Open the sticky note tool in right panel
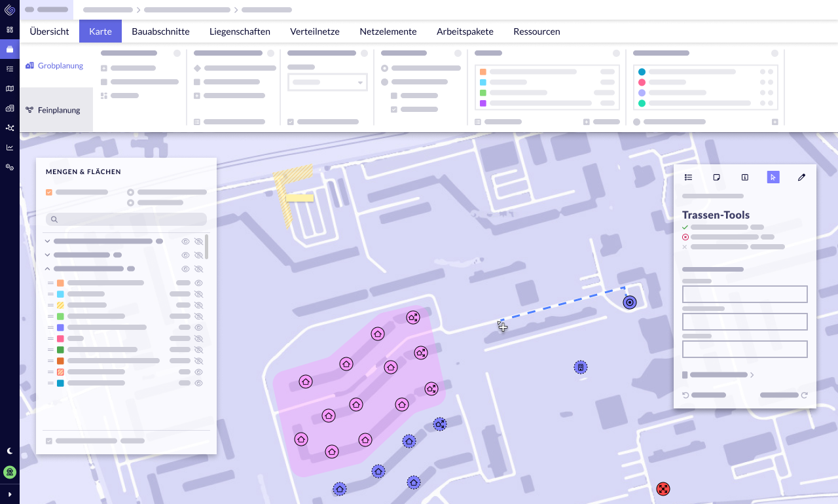Screen dimensions: 838x504 coord(717,177)
